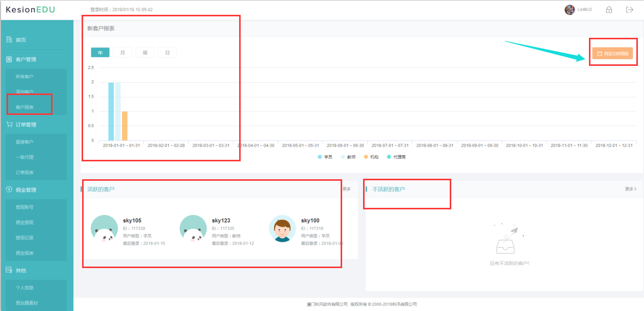This screenshot has width=644, height=311.
Task: Toggle 代理商 legend item in chart
Action: [x=396, y=157]
